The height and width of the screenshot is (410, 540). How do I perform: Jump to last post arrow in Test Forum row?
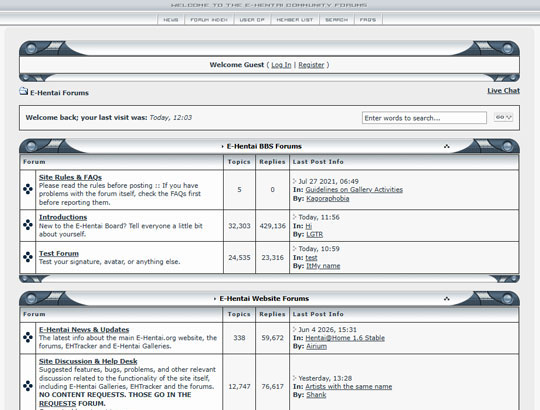pyautogui.click(x=294, y=249)
